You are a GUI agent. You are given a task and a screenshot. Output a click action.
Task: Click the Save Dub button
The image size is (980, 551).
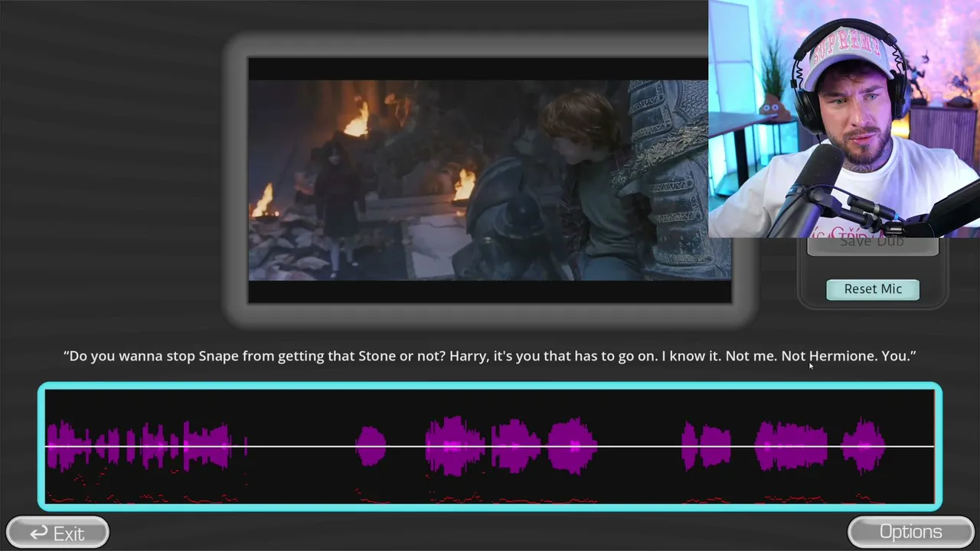pyautogui.click(x=873, y=246)
